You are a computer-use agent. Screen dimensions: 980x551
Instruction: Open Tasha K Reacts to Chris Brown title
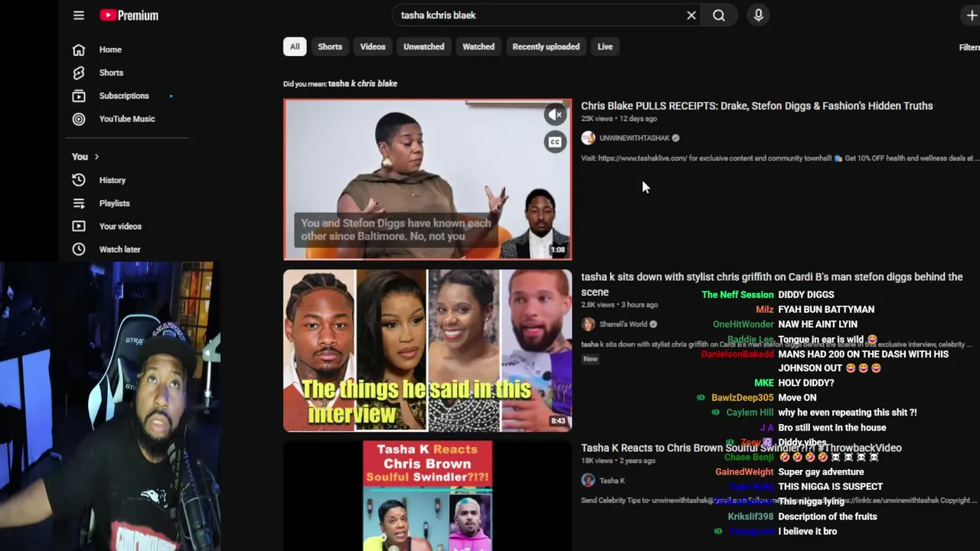click(741, 448)
